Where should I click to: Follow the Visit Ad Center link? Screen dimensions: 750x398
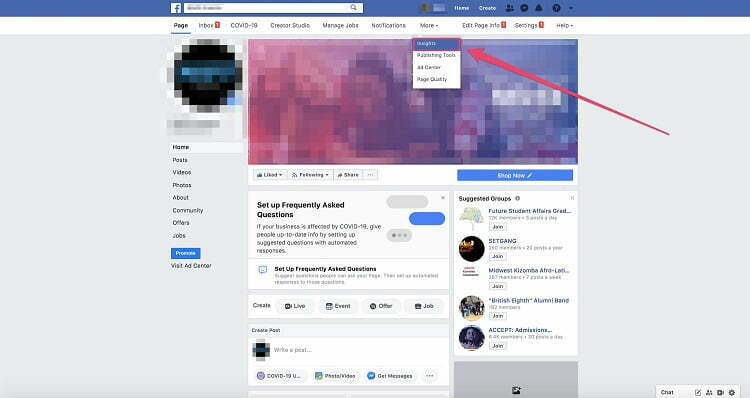[191, 265]
